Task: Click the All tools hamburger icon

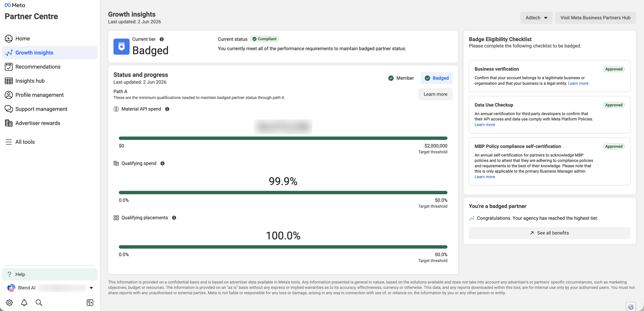Action: 9,142
